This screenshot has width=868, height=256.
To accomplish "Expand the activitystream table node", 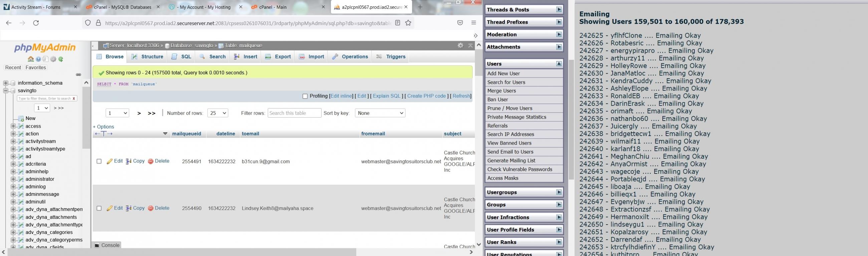I will (x=13, y=141).
